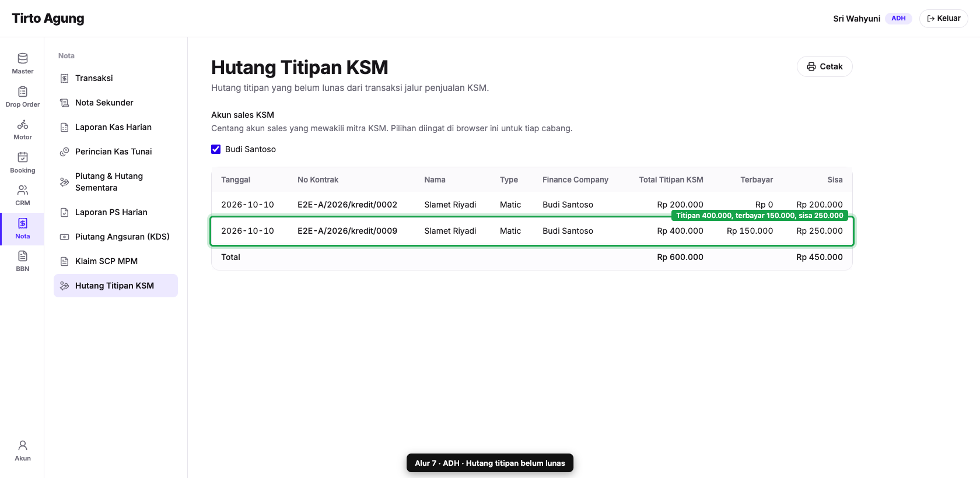This screenshot has height=478, width=980.
Task: Select contract row E2E-A/2026/kredit/0002
Action: (x=531, y=205)
